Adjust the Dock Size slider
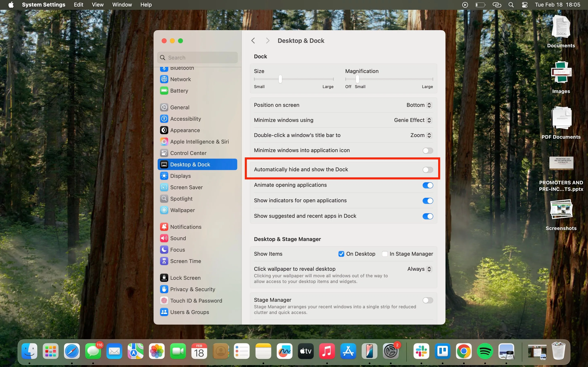The height and width of the screenshot is (367, 588). coord(280,79)
